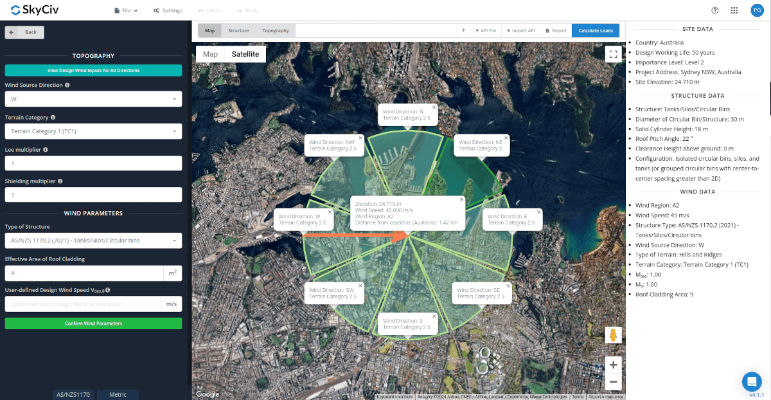Expand the Terrain Category dropdown

pos(93,131)
